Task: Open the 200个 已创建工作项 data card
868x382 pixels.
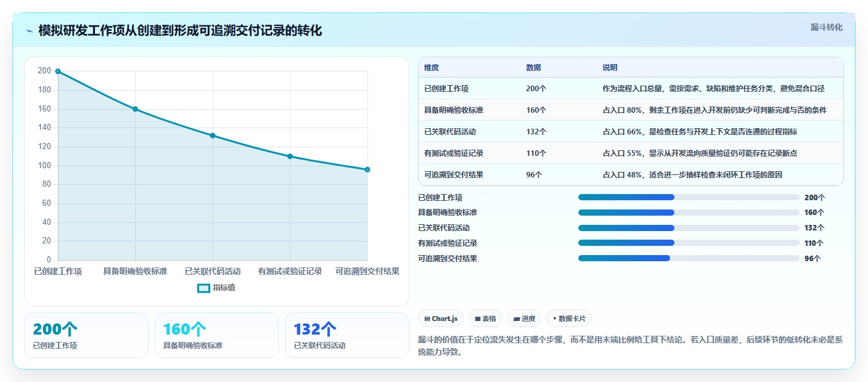Action: (x=86, y=335)
